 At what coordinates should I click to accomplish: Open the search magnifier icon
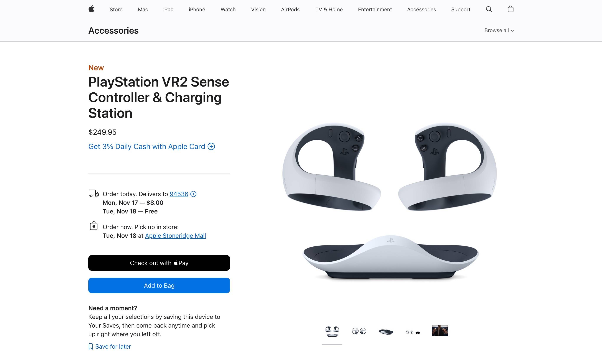pyautogui.click(x=489, y=9)
